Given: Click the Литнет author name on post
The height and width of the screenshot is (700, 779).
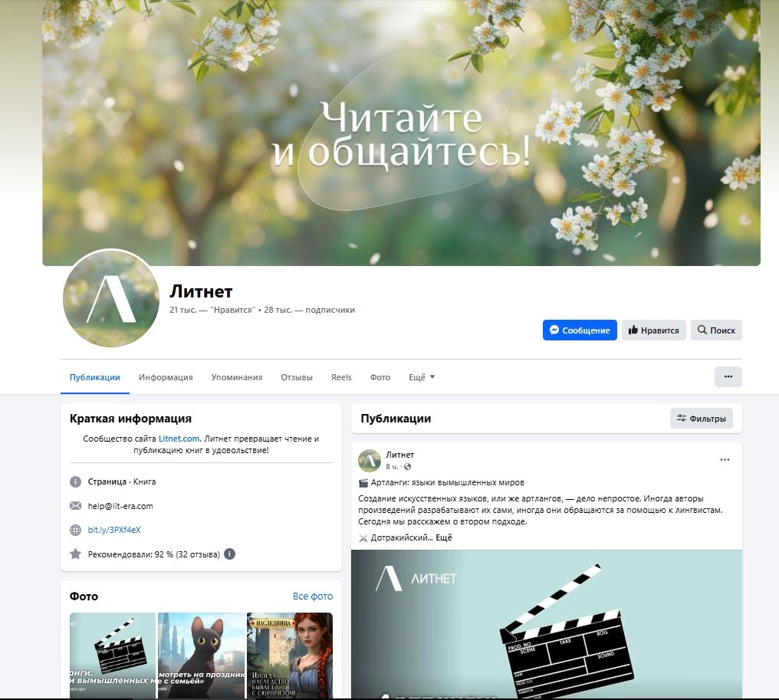Looking at the screenshot, I should (400, 455).
